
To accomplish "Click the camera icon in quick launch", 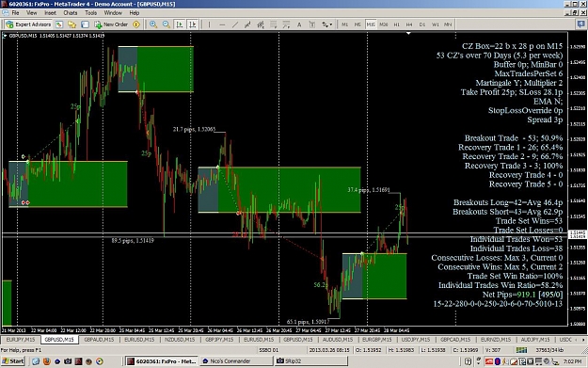I will tap(68, 361).
